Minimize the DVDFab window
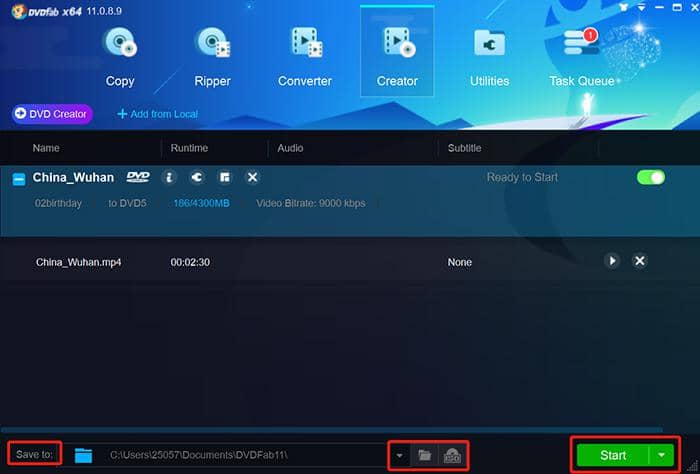The width and height of the screenshot is (700, 474). (659, 8)
